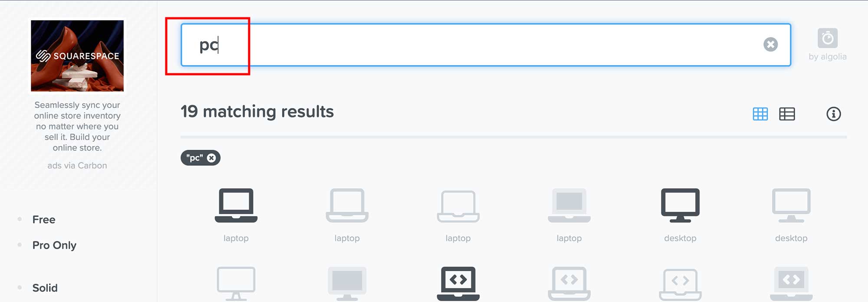Open the info circle icon
868x302 pixels.
click(833, 114)
